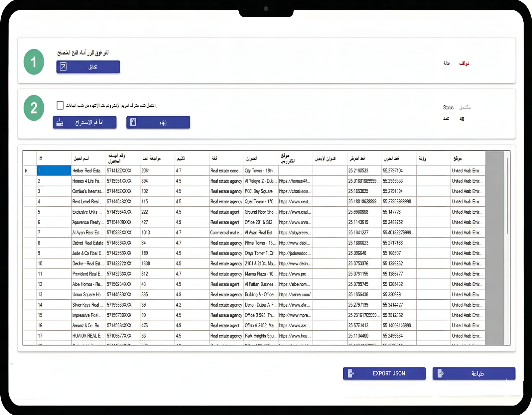
Task: Click the table's vertical scrollbar thumb
Action: tap(507, 196)
